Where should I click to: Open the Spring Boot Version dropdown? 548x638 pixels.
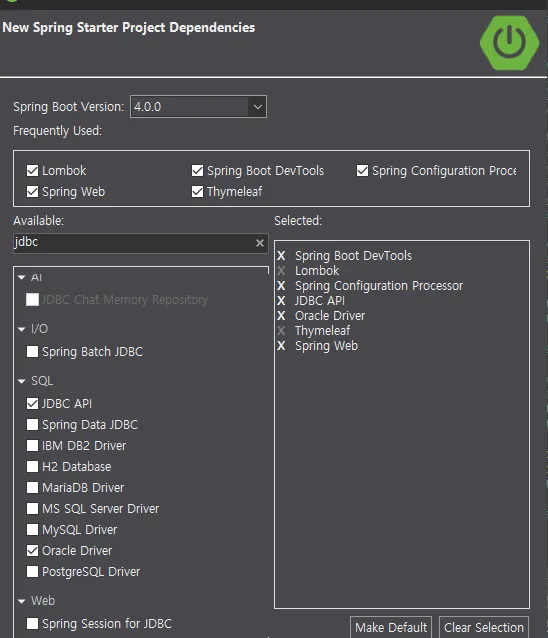pyautogui.click(x=258, y=107)
